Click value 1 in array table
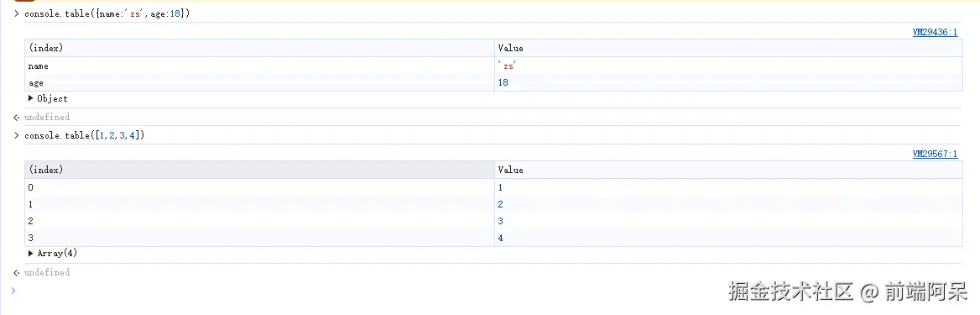Screen dimensions: 980x315 pyautogui.click(x=728, y=187)
